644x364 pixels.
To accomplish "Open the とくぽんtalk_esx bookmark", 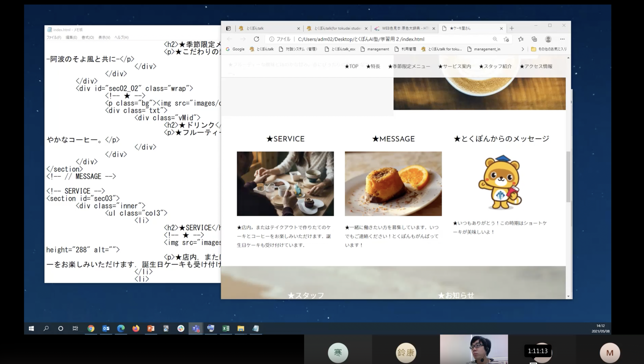I will pyautogui.click(x=340, y=49).
